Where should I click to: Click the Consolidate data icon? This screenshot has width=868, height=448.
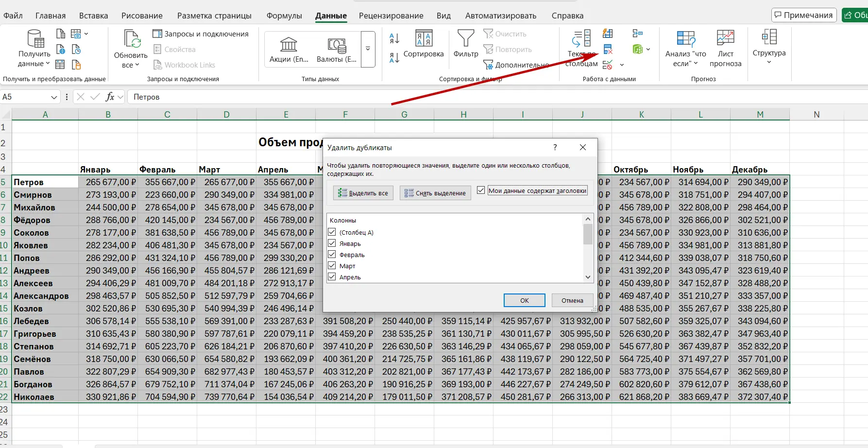coord(637,34)
